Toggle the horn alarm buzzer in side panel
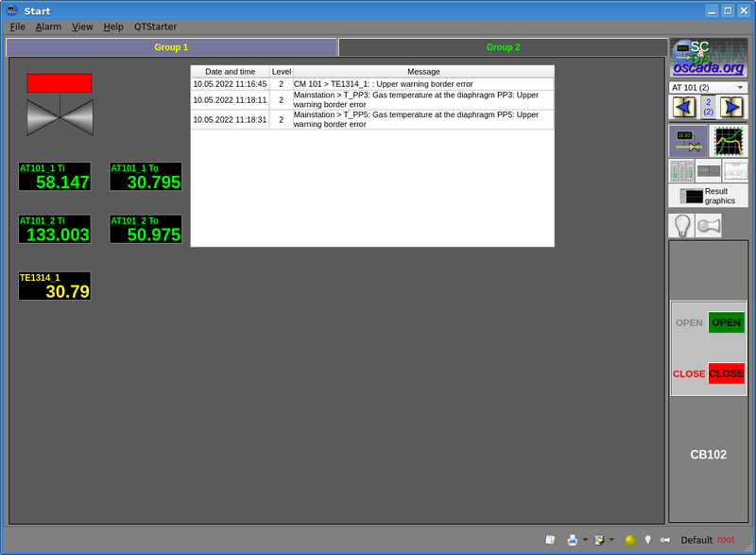 708,226
